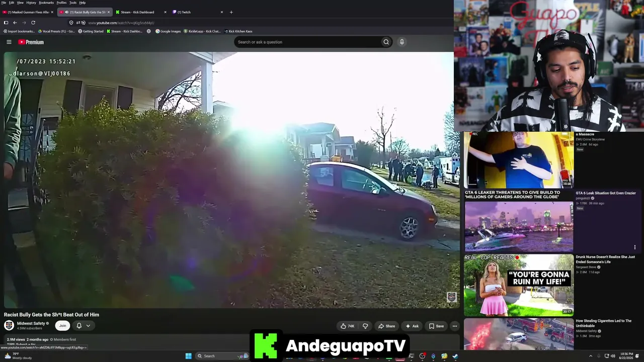The height and width of the screenshot is (362, 644).
Task: Open the Google Images bookmark
Action: (168, 31)
